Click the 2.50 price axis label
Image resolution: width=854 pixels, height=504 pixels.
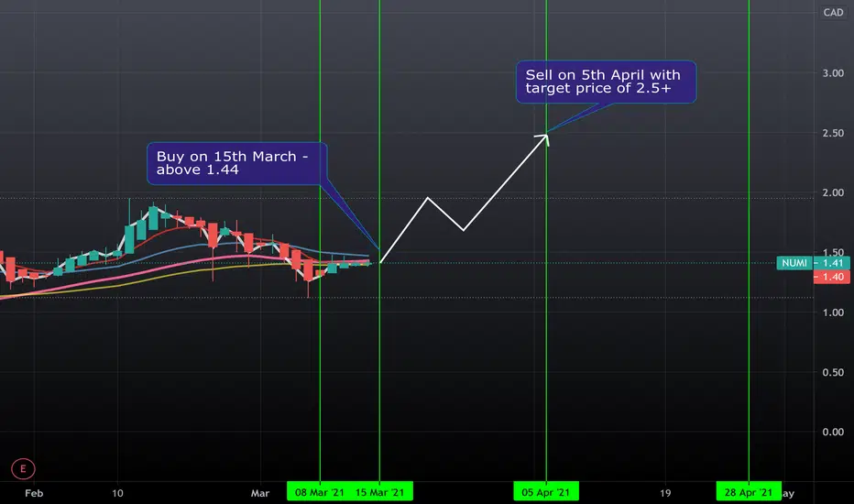click(x=833, y=133)
